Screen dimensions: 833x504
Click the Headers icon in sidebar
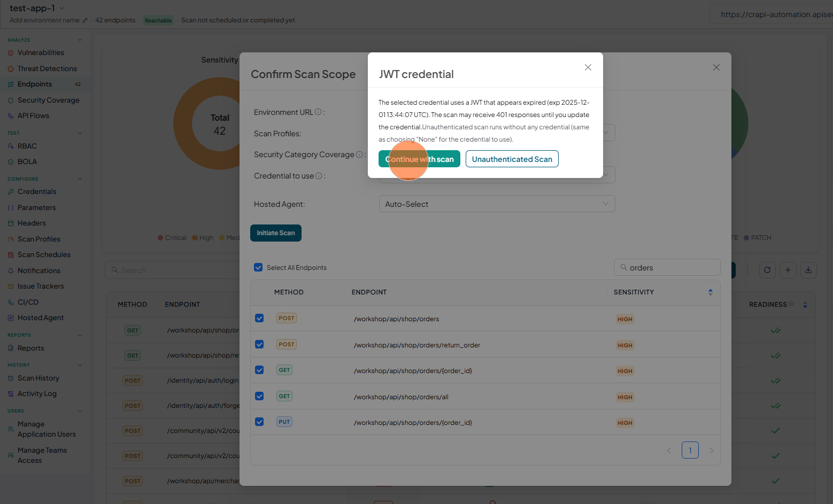coord(11,223)
